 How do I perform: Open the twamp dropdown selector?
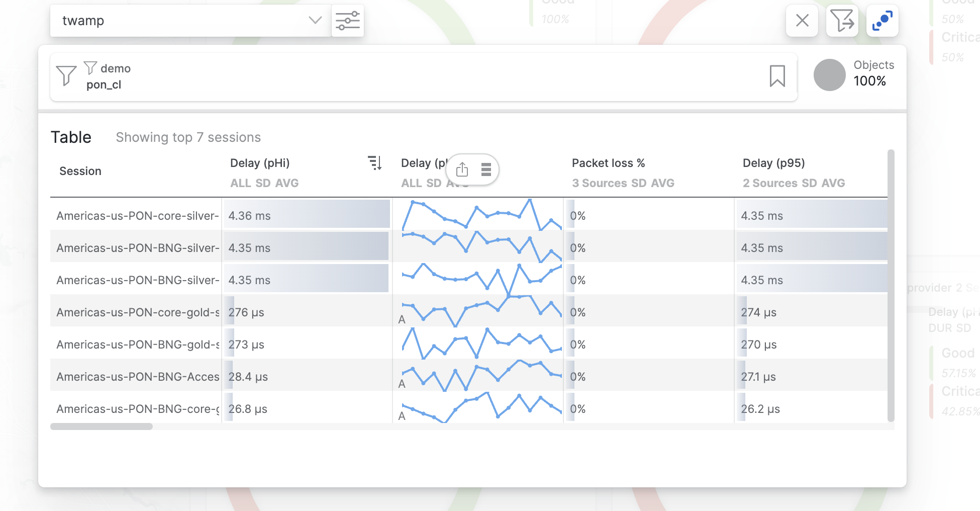pyautogui.click(x=190, y=21)
